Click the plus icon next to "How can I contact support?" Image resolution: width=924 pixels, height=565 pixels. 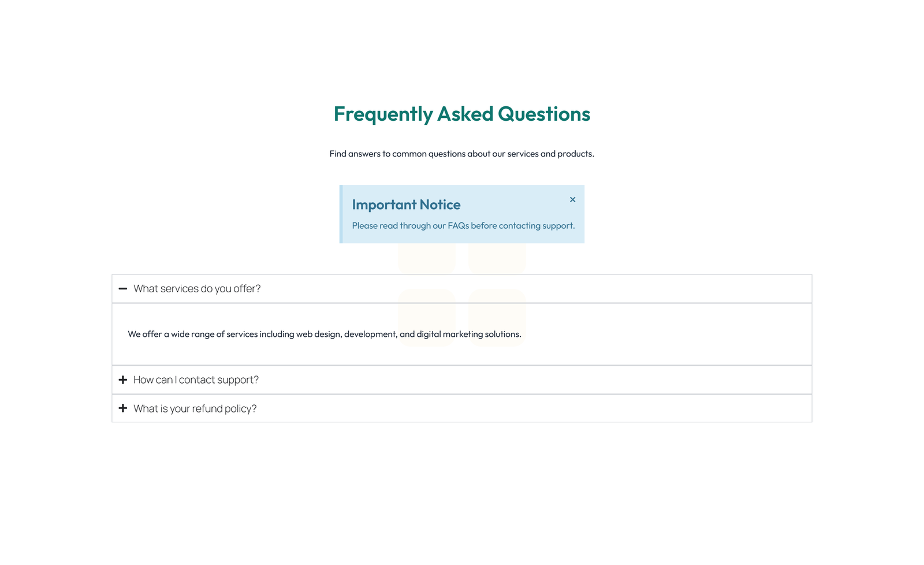[x=122, y=380]
